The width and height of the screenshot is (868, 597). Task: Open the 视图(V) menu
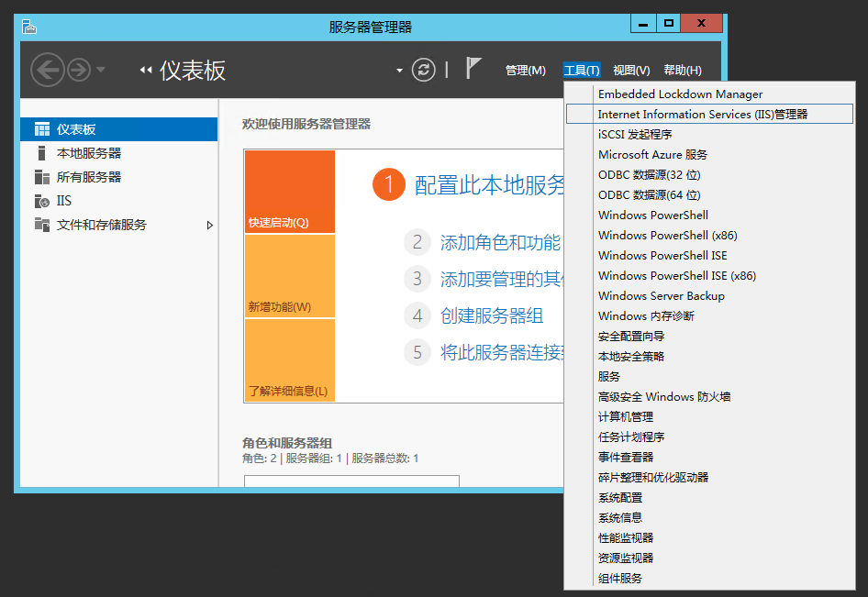tap(631, 69)
